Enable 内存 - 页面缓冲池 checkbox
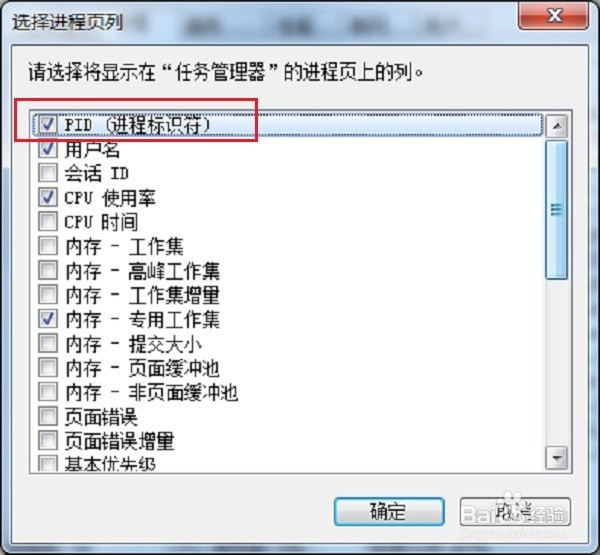 pos(48,367)
